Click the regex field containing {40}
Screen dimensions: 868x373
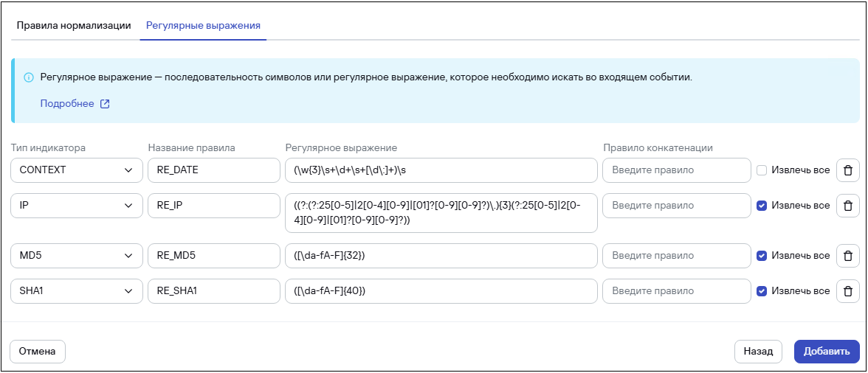pos(441,290)
